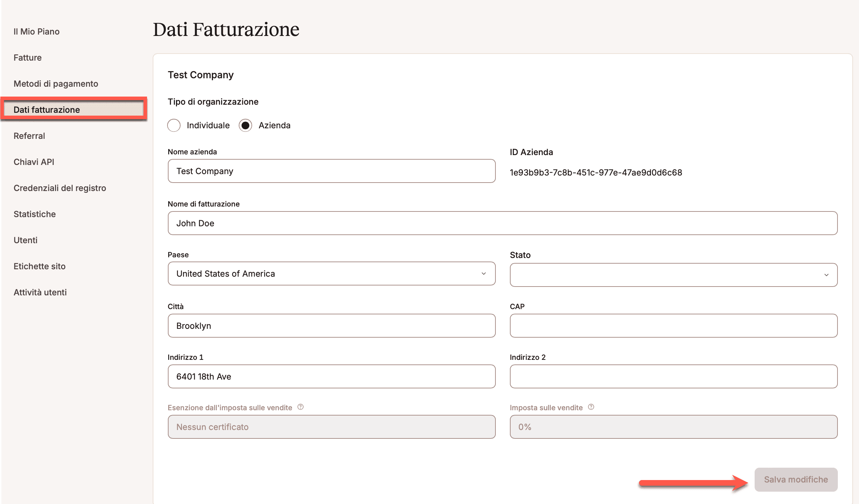859x504 pixels.
Task: Click the empty CAP field
Action: 674,326
